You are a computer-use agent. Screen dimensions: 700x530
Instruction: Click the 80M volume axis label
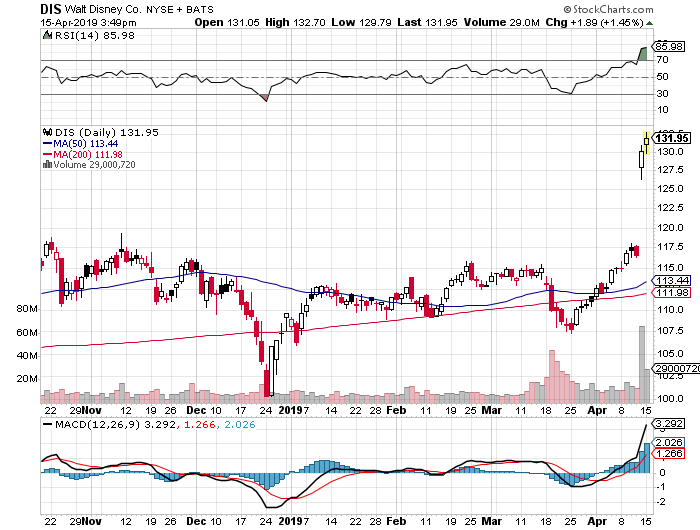(27, 309)
